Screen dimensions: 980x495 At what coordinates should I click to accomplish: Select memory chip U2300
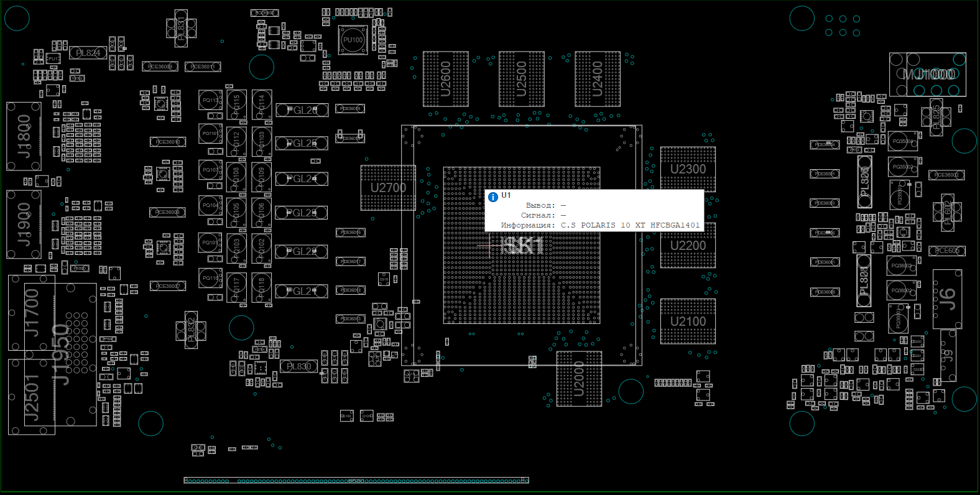[688, 169]
